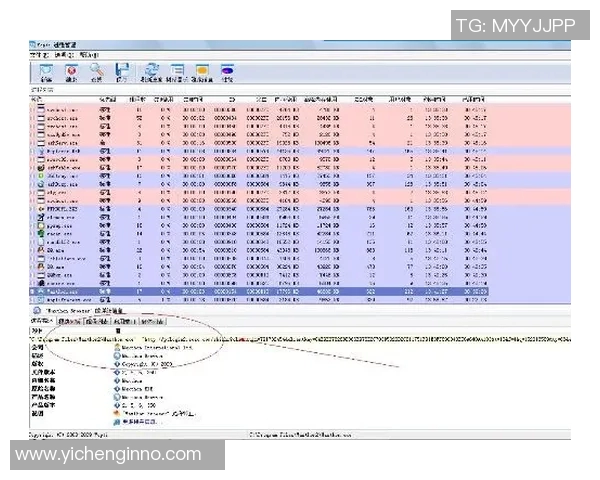Click the magnifying glass toolbar icon

tap(96, 70)
